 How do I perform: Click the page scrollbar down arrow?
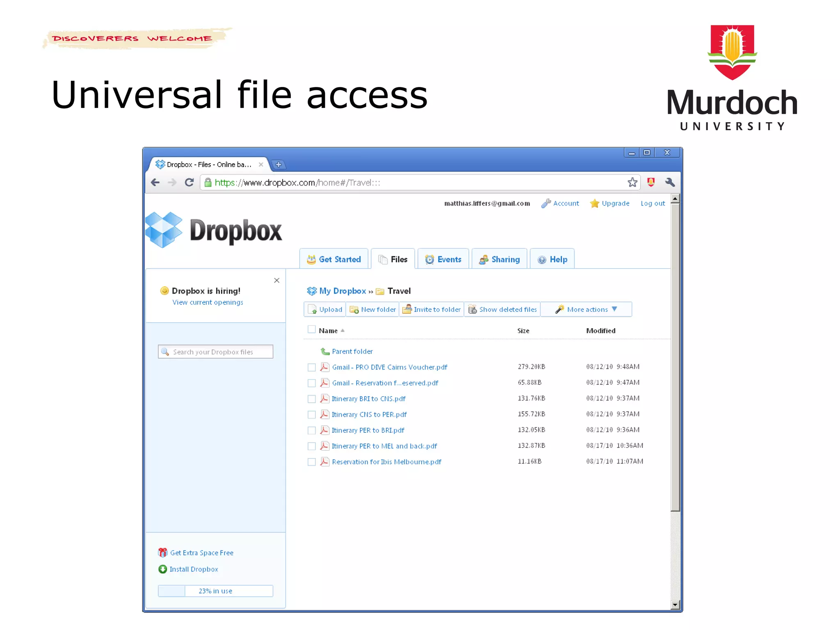(x=675, y=605)
